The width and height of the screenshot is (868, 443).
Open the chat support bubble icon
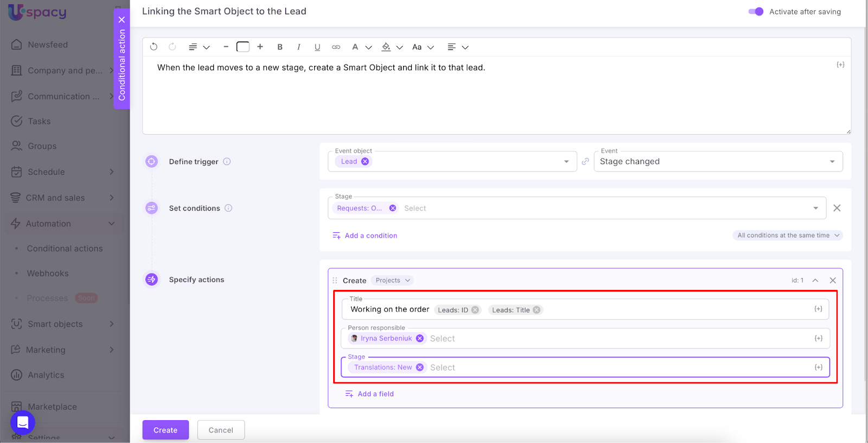point(23,422)
